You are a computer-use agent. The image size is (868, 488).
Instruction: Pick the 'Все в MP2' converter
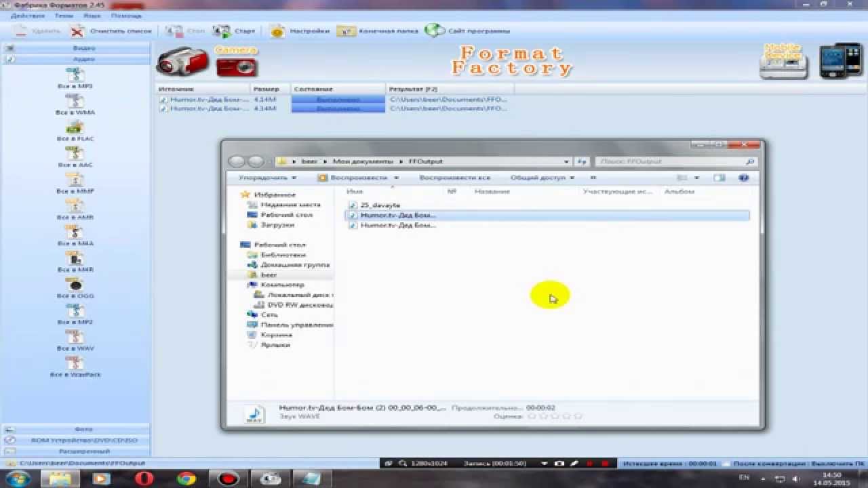75,314
